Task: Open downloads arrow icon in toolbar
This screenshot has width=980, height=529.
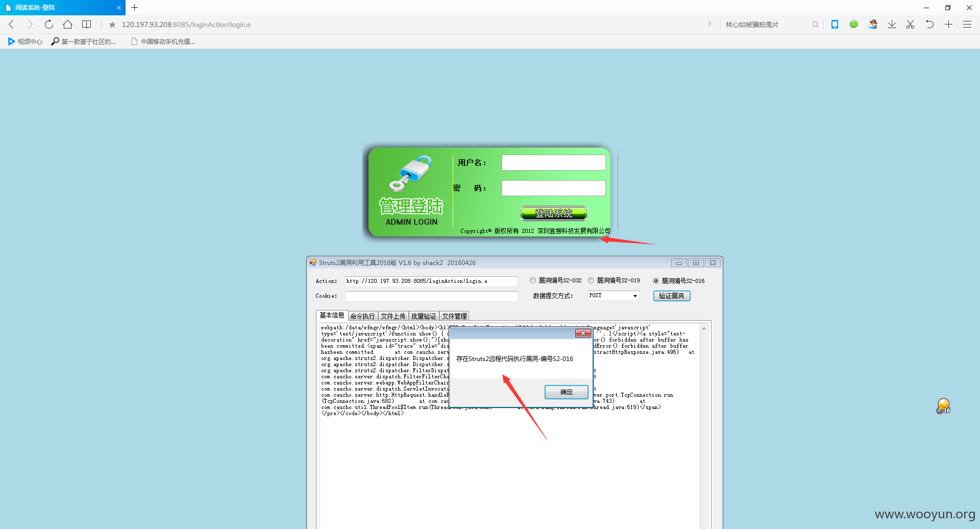Action: 892,25
